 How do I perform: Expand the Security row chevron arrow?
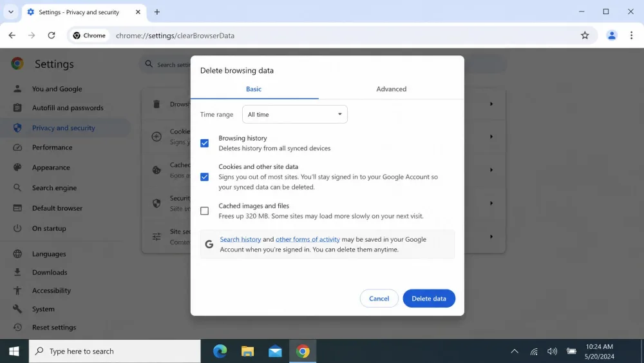point(491,203)
